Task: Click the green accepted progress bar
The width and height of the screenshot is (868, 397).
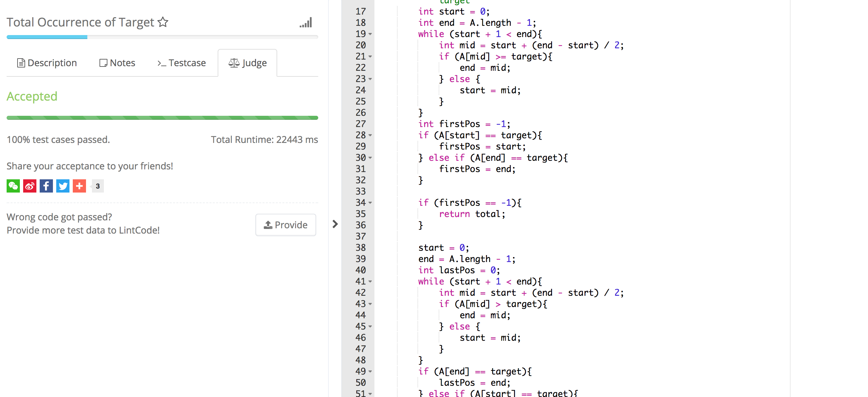Action: tap(162, 118)
